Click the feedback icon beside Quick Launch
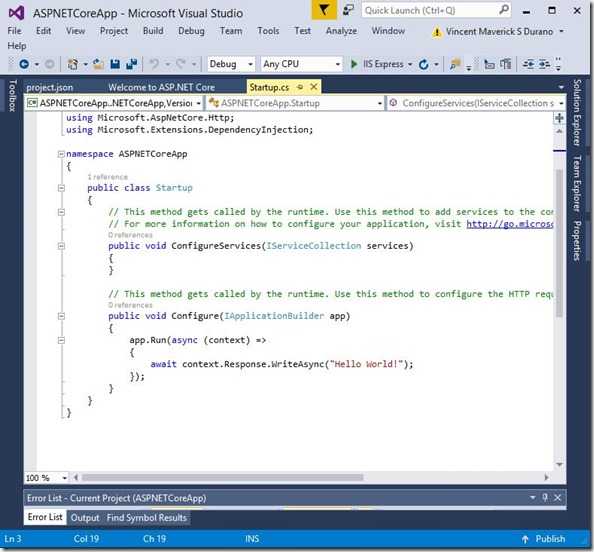This screenshot has width=594, height=552. [348, 10]
